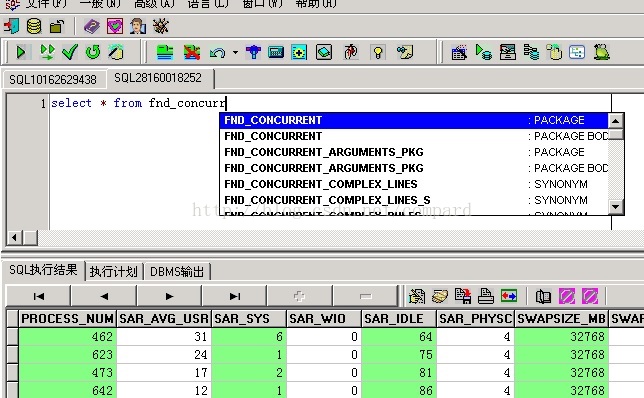The height and width of the screenshot is (398, 644).
Task: Click the exit door icon
Action: [12, 26]
